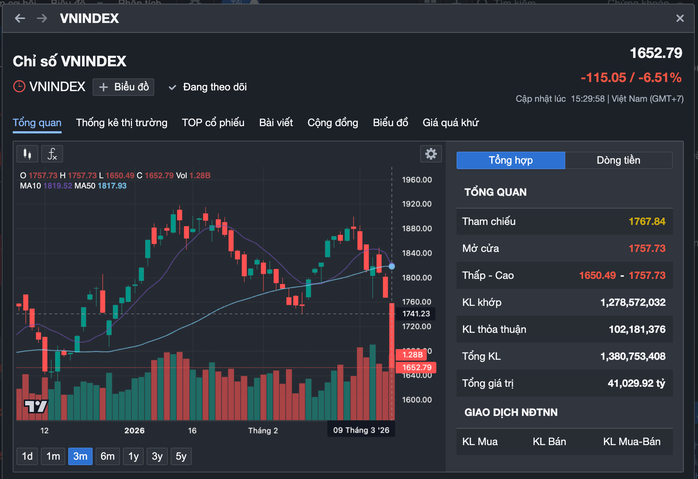Close the VNINDEX popup window
Screen dimensions: 698x479
pos(680,19)
